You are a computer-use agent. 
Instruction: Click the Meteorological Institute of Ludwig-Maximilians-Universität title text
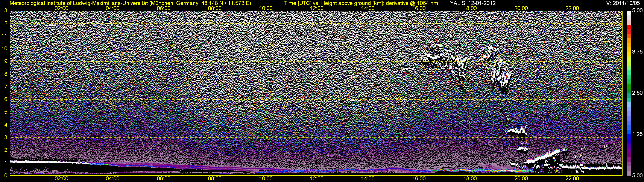coord(131,3)
